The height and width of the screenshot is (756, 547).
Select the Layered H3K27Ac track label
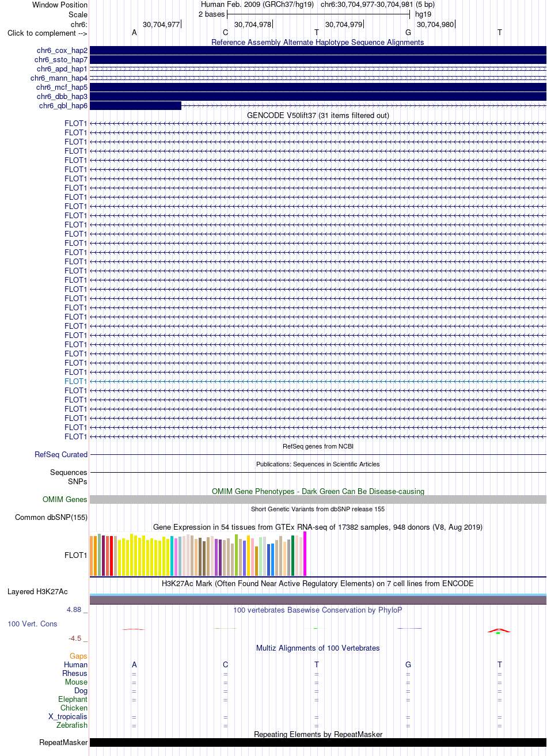[x=37, y=592]
